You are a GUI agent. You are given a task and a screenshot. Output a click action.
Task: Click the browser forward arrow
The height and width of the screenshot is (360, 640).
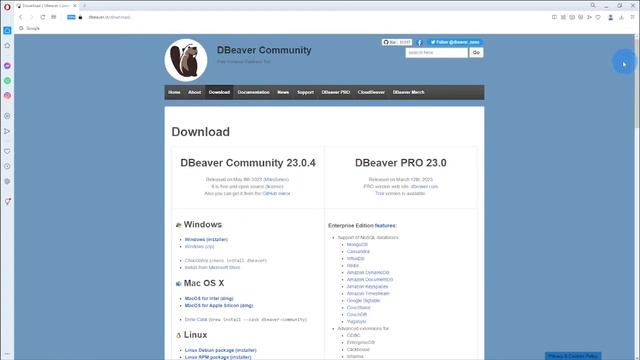[31, 17]
